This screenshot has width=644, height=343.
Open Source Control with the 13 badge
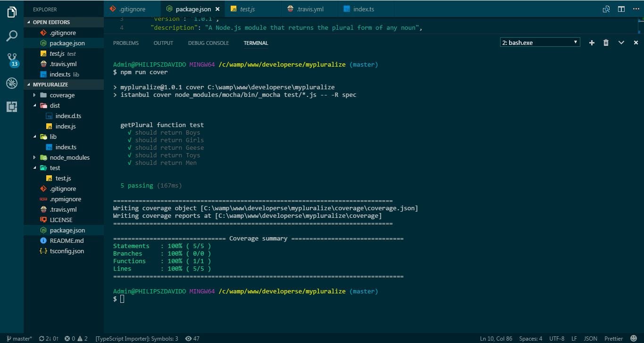12,60
